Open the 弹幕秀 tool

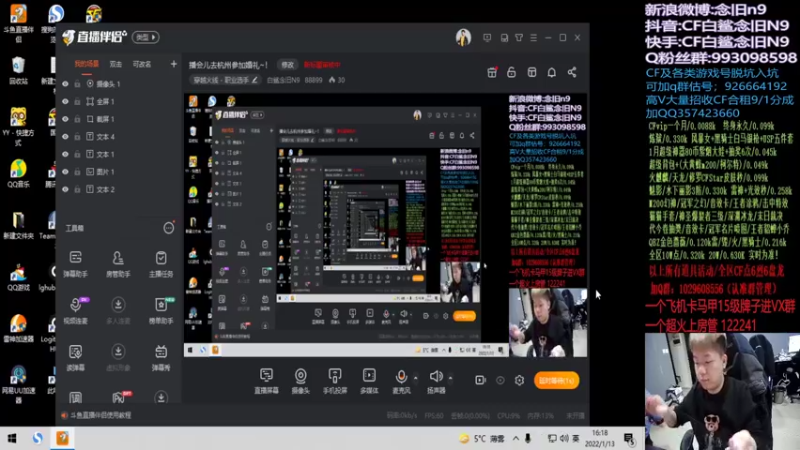[161, 357]
